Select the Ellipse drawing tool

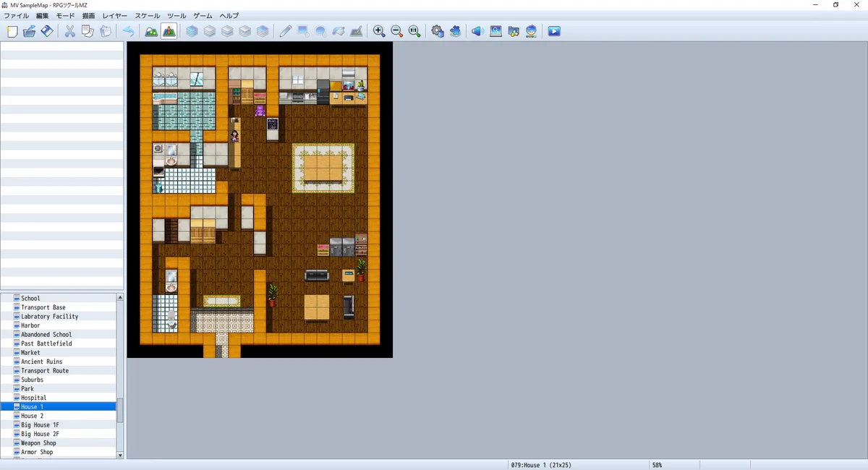pyautogui.click(x=320, y=31)
